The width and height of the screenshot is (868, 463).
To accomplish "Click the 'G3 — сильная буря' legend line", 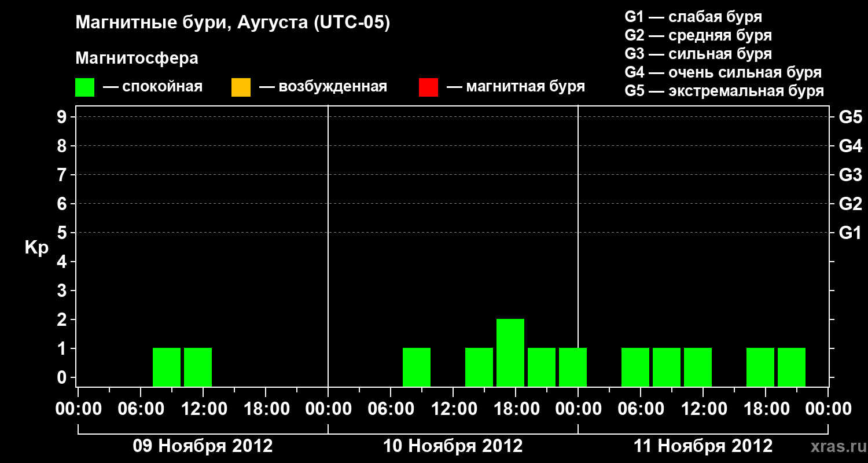I will pos(698,54).
